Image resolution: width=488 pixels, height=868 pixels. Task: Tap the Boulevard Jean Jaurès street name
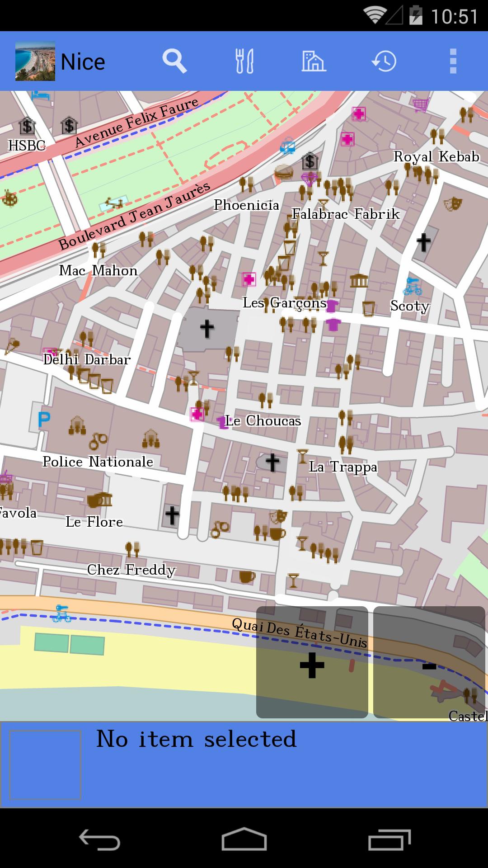pos(135,216)
